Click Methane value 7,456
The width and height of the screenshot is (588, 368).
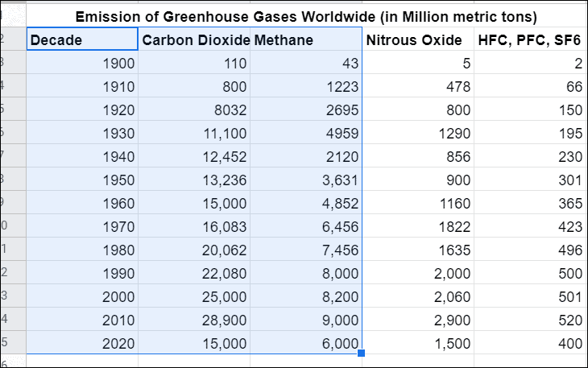point(306,249)
